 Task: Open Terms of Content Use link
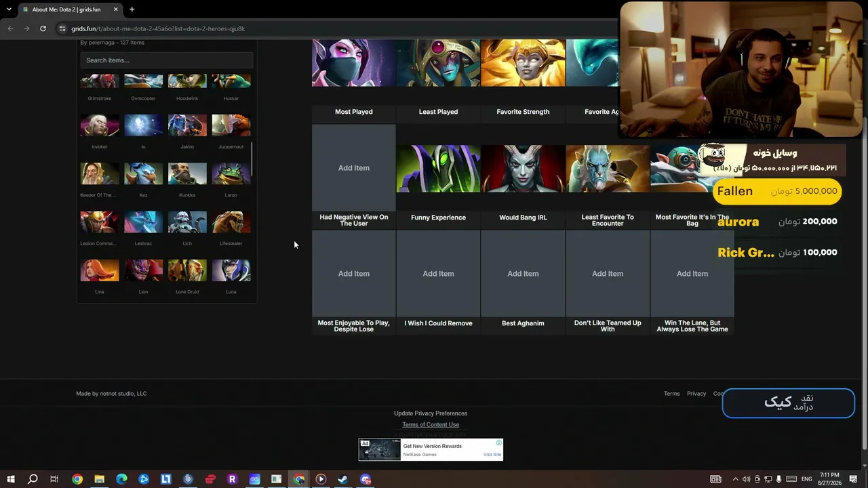(x=431, y=425)
